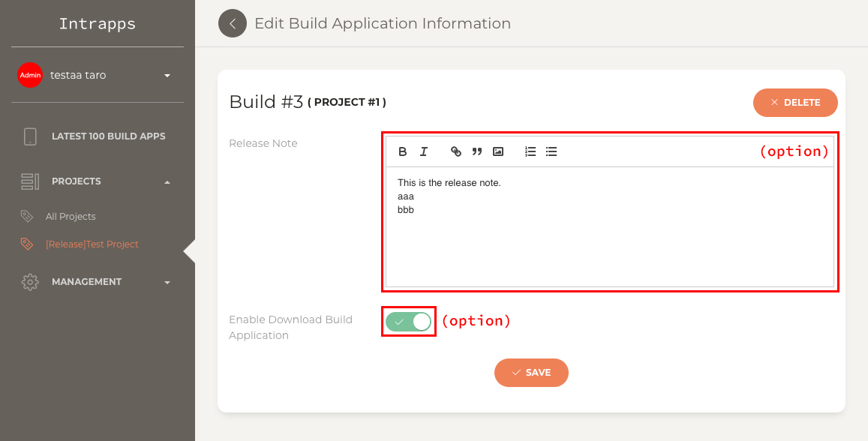Create a bulleted list in the editor

coord(551,151)
